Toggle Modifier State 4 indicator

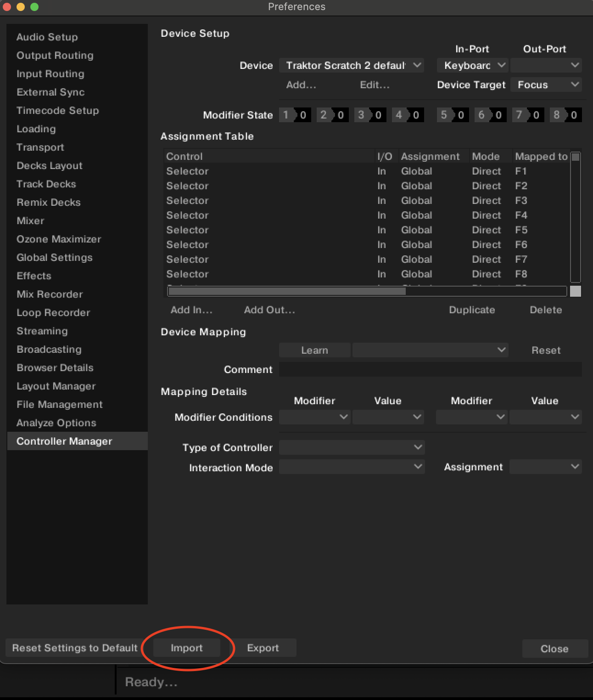pyautogui.click(x=408, y=115)
